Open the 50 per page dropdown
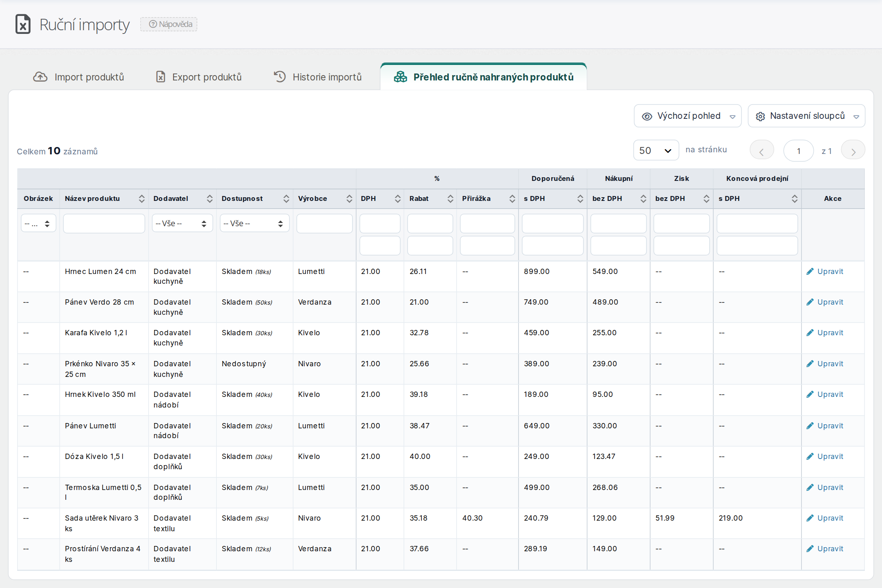Image resolution: width=882 pixels, height=588 pixels. coord(656,151)
